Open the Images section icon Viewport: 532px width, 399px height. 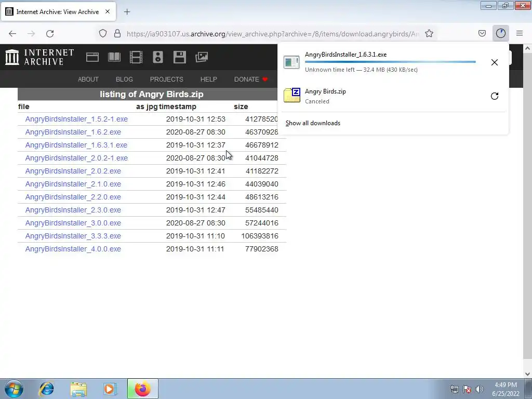coord(202,57)
